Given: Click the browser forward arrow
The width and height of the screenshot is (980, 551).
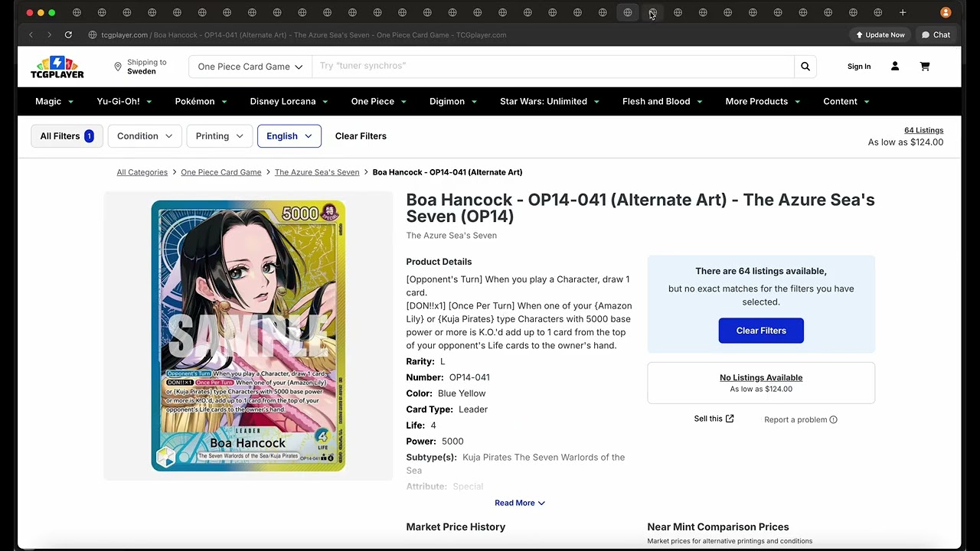Looking at the screenshot, I should pyautogui.click(x=49, y=34).
